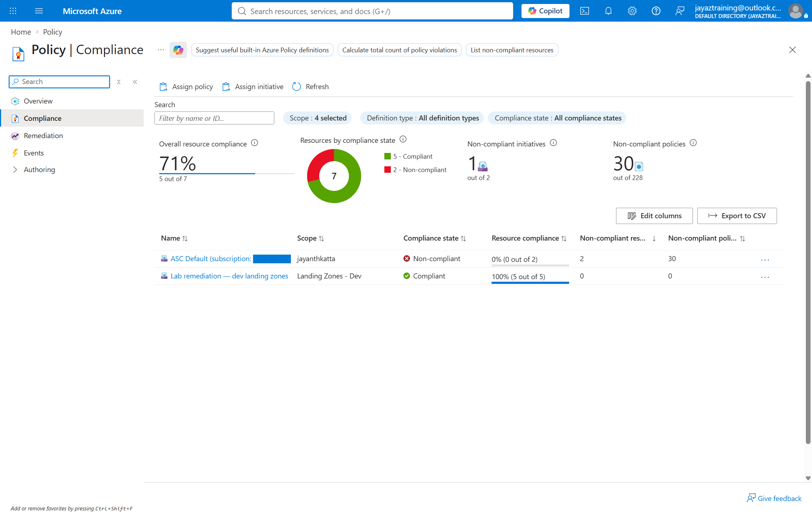
Task: Click the initiative icon next to count 1
Action: pos(483,166)
